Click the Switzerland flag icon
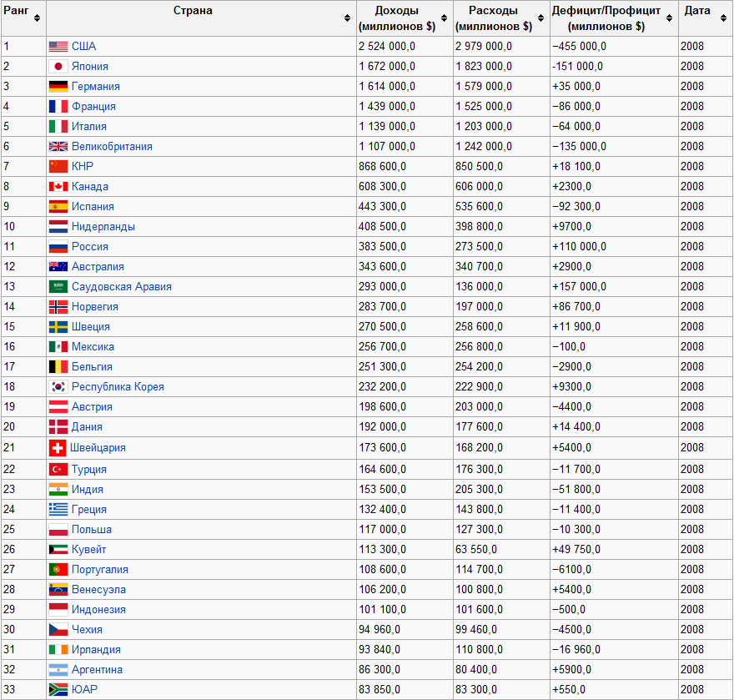 [57, 448]
